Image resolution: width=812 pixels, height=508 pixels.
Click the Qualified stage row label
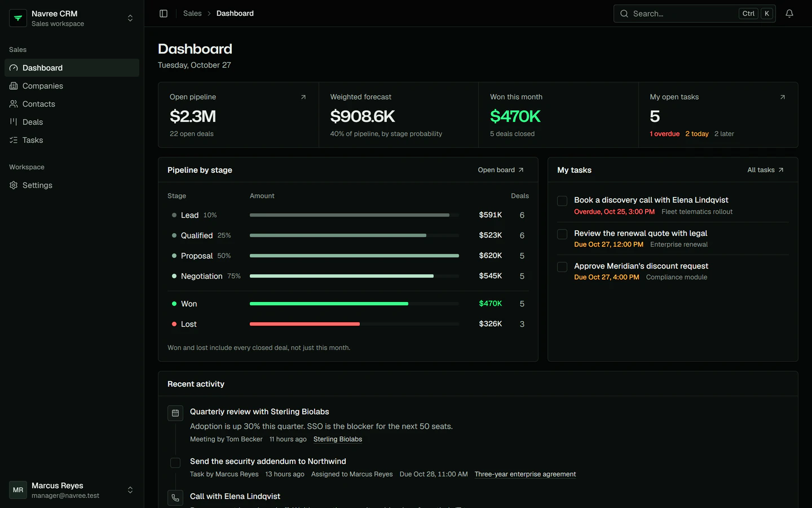coord(197,235)
